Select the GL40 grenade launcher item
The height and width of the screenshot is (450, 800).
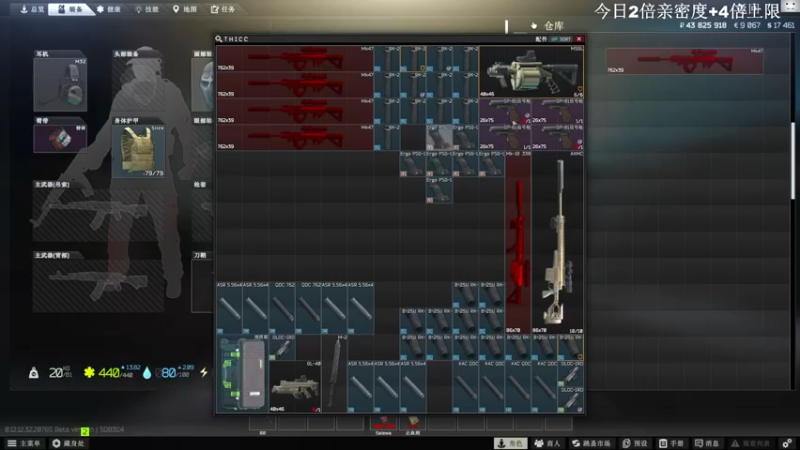(x=295, y=387)
